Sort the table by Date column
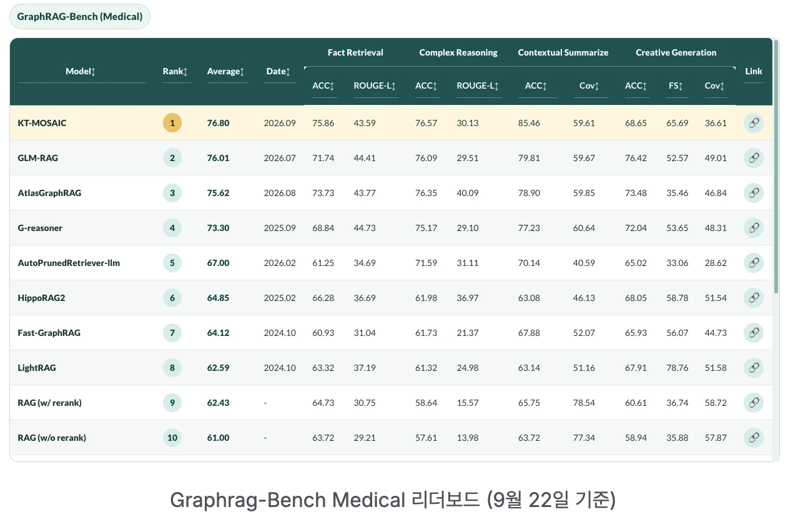 [x=278, y=71]
